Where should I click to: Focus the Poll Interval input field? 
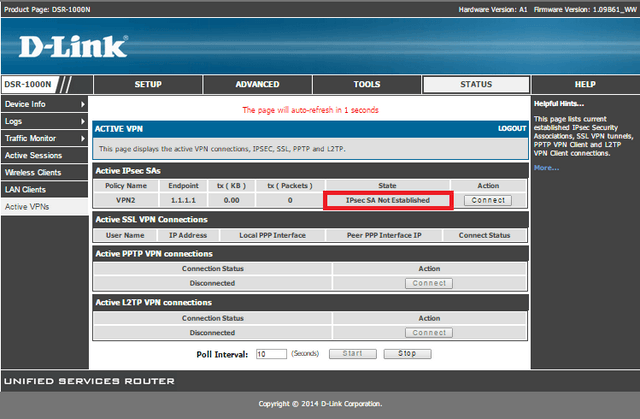(271, 354)
